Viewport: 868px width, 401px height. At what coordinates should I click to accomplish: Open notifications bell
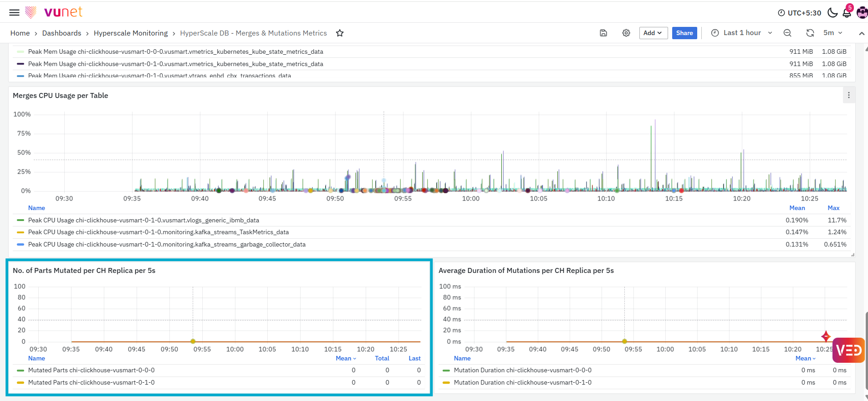[847, 13]
